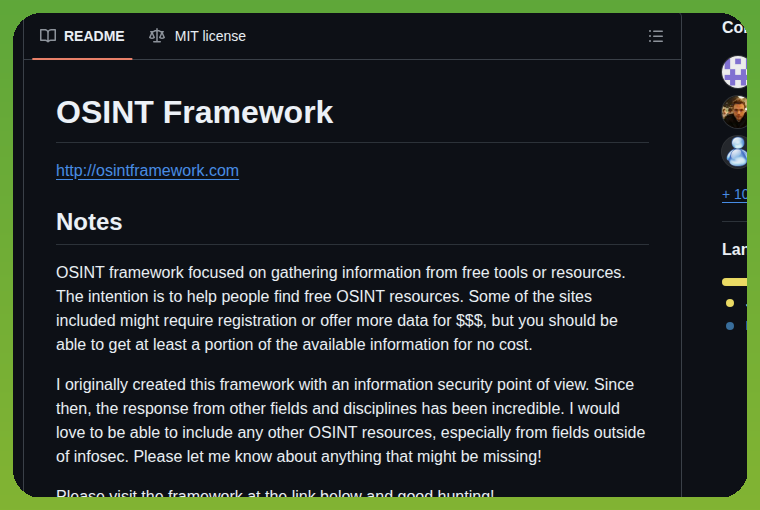760x510 pixels.
Task: Switch to the MIT license tab
Action: click(197, 36)
